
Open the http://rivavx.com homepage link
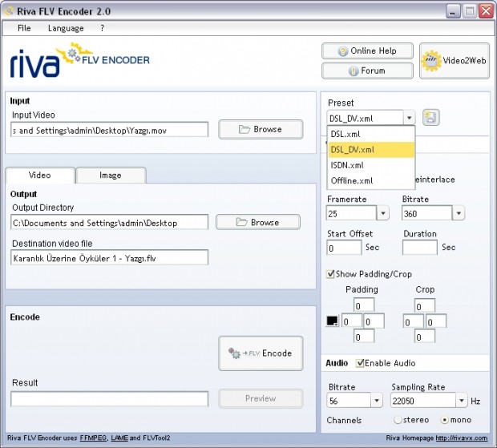tap(462, 438)
